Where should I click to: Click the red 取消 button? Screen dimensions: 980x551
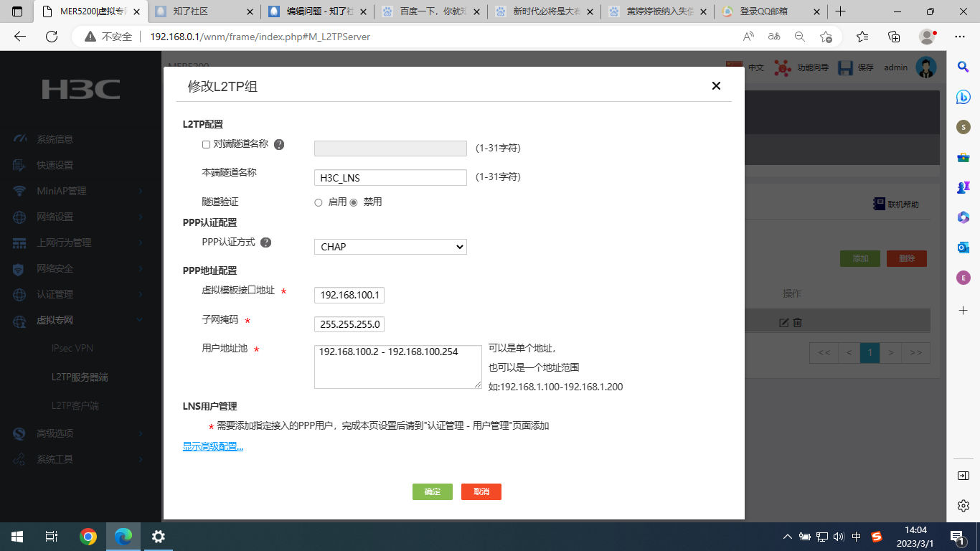[x=481, y=491]
